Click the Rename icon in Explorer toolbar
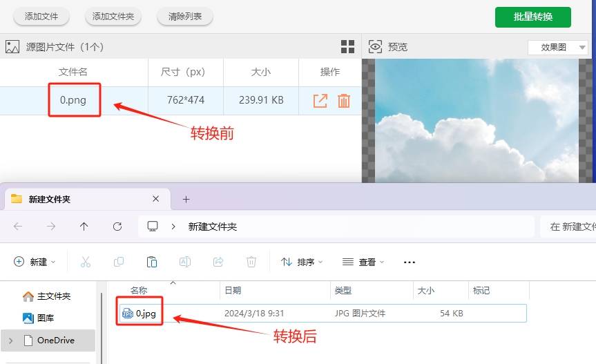 (184, 262)
